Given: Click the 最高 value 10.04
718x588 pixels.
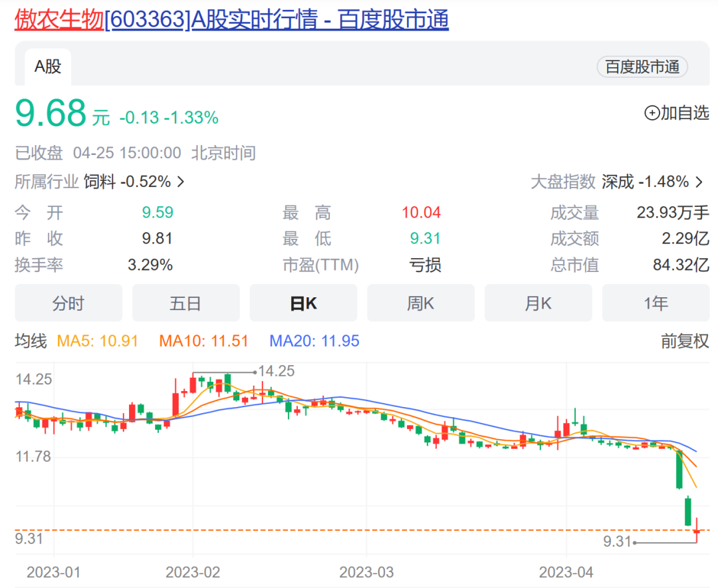Looking at the screenshot, I should pos(421,213).
